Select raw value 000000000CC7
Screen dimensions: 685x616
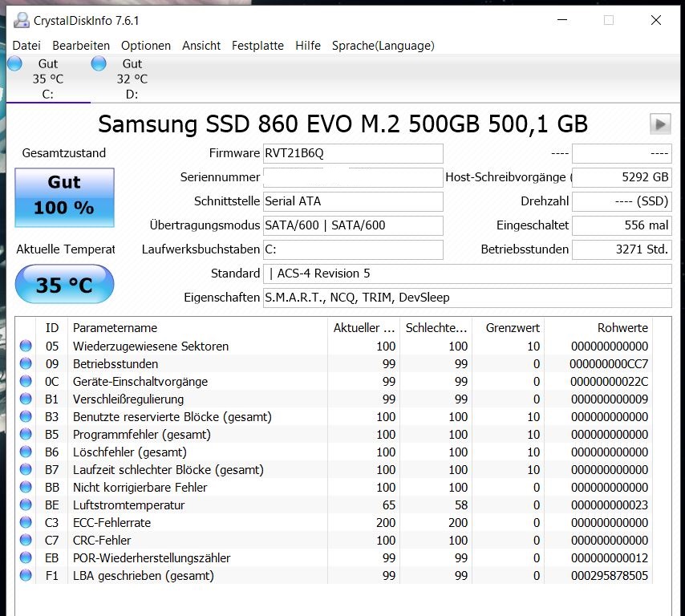click(x=609, y=364)
